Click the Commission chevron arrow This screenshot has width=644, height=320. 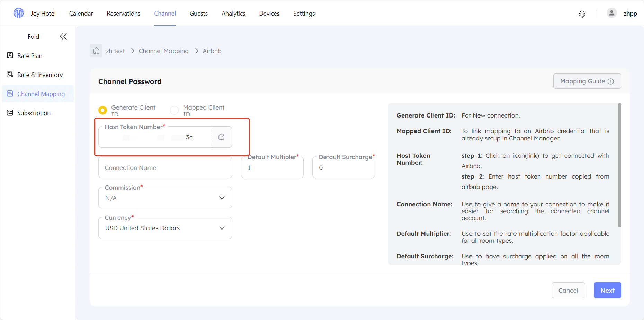point(222,198)
